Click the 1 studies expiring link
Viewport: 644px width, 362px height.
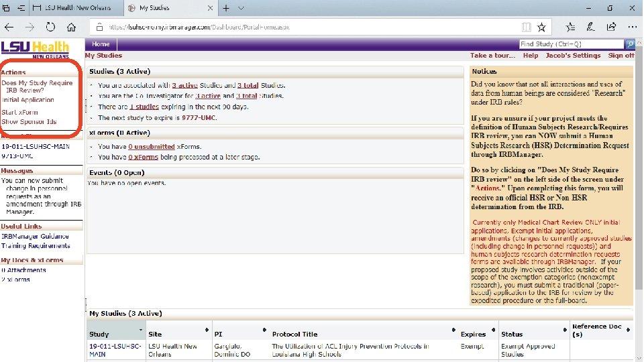(144, 107)
